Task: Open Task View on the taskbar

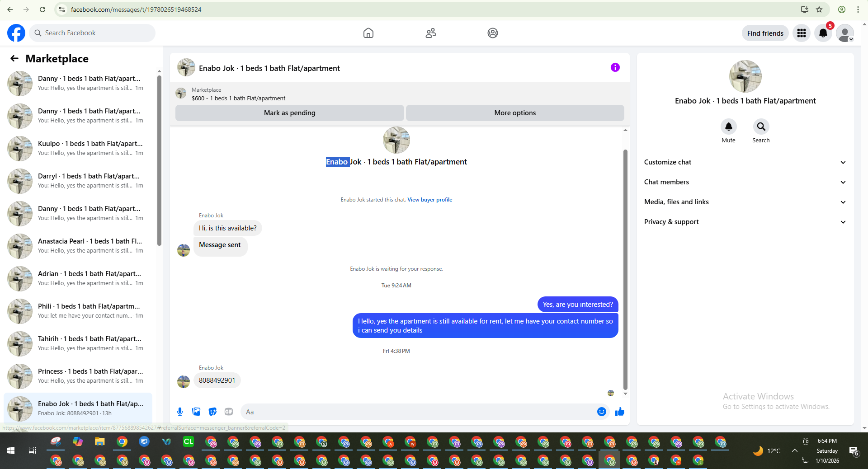Action: pos(33,450)
